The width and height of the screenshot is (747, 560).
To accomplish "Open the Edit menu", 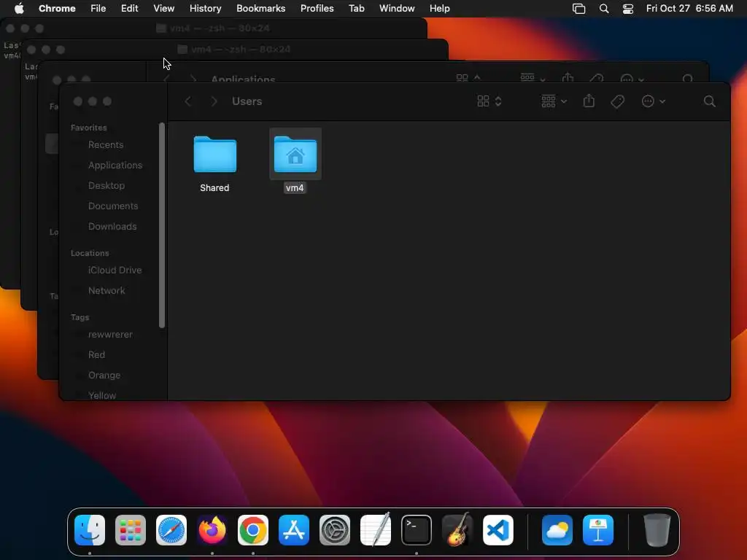I will coord(129,9).
